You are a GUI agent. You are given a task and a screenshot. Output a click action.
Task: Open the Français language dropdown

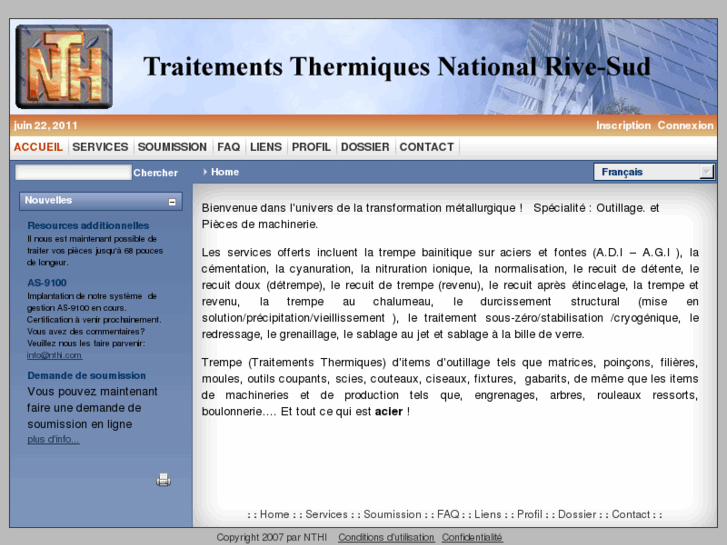point(654,172)
